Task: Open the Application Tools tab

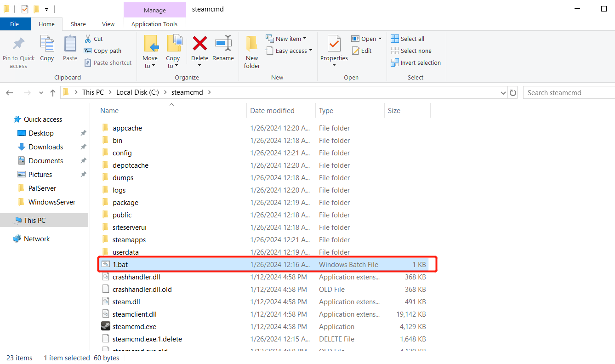Action: point(154,24)
